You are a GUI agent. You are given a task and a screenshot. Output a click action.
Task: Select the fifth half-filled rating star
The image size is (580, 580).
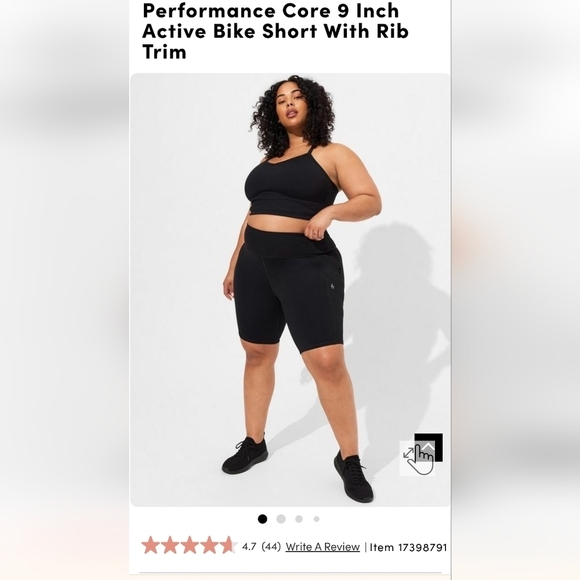point(229,545)
